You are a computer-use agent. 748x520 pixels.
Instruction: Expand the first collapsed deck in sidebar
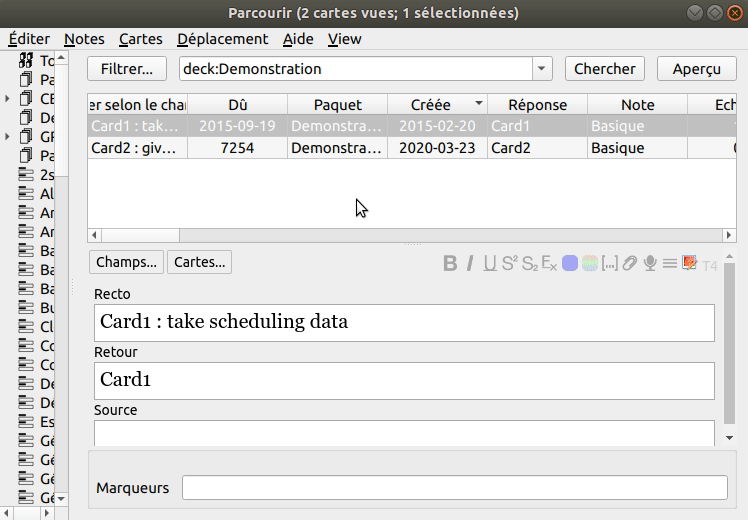[x=8, y=99]
